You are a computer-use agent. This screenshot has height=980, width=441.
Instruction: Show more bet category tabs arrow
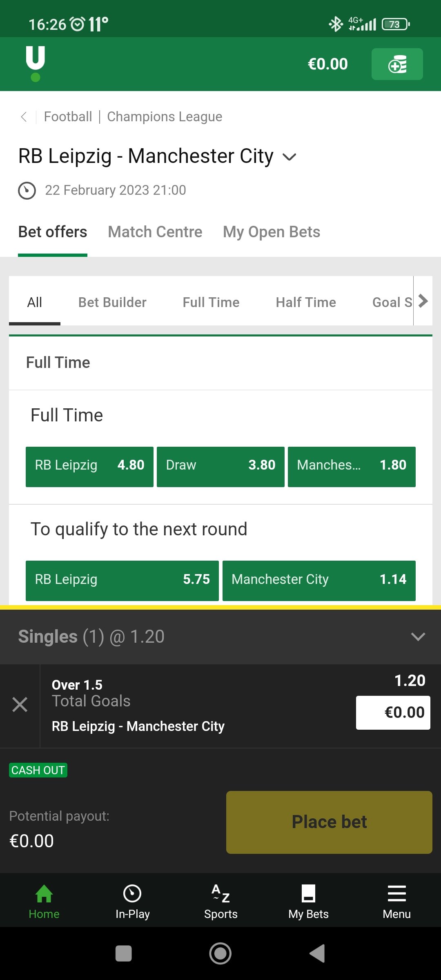423,301
